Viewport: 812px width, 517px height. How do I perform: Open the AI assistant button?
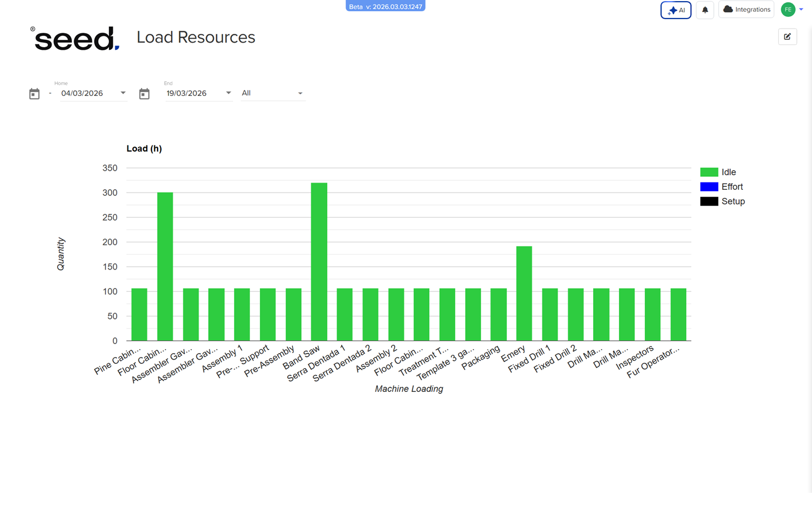point(676,10)
